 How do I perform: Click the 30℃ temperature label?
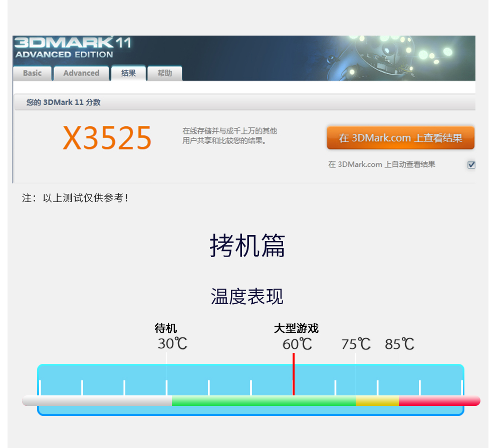pos(173,344)
